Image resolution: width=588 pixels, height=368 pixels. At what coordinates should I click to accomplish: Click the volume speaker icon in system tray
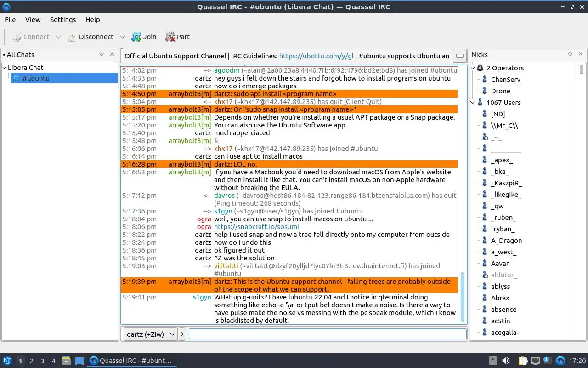tap(506, 361)
